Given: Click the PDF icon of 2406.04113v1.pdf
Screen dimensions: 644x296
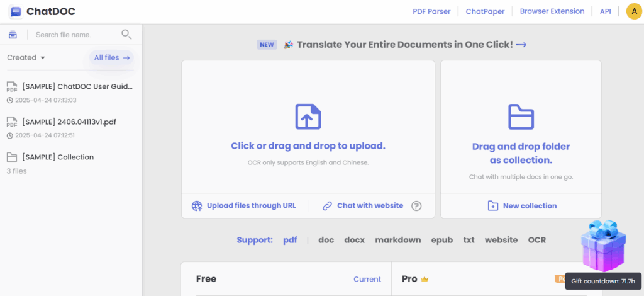Looking at the screenshot, I should [x=12, y=122].
